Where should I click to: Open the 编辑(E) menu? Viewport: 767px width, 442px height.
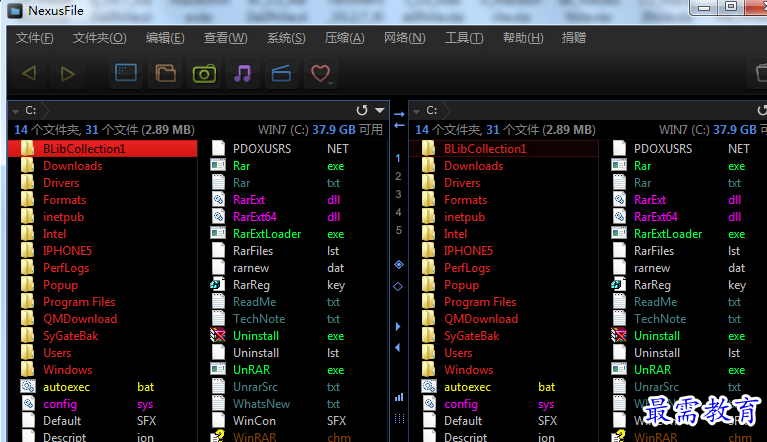(165, 38)
